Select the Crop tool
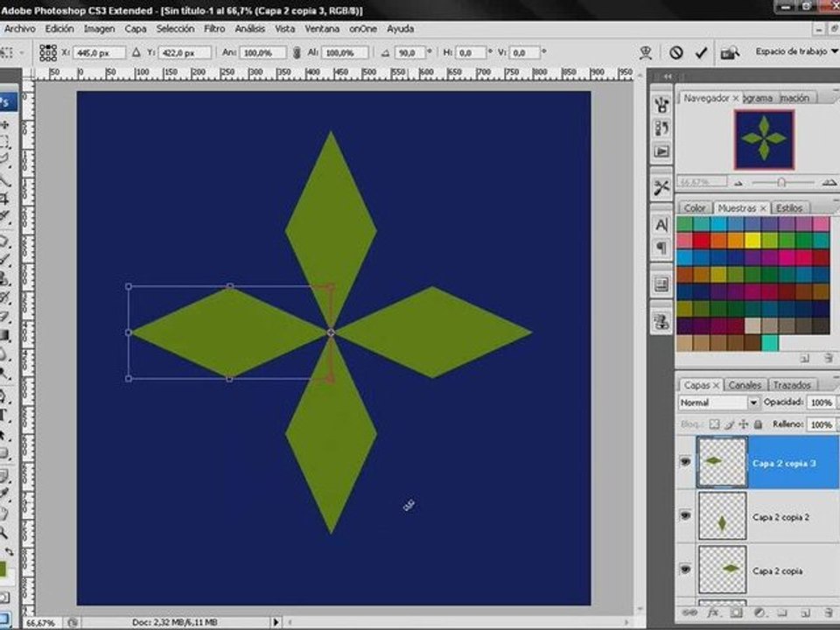840x630 pixels. click(x=5, y=199)
